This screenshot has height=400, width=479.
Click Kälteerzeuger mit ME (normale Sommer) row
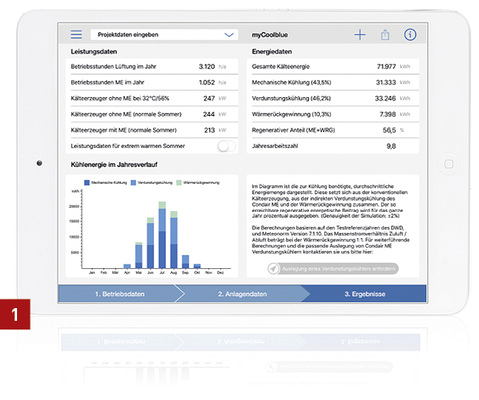152,130
